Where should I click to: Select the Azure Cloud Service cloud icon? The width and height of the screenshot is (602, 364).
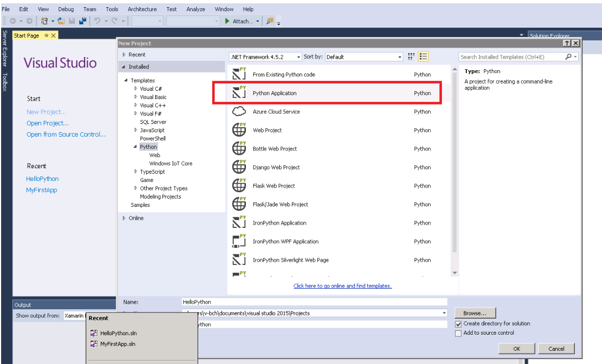pos(239,112)
